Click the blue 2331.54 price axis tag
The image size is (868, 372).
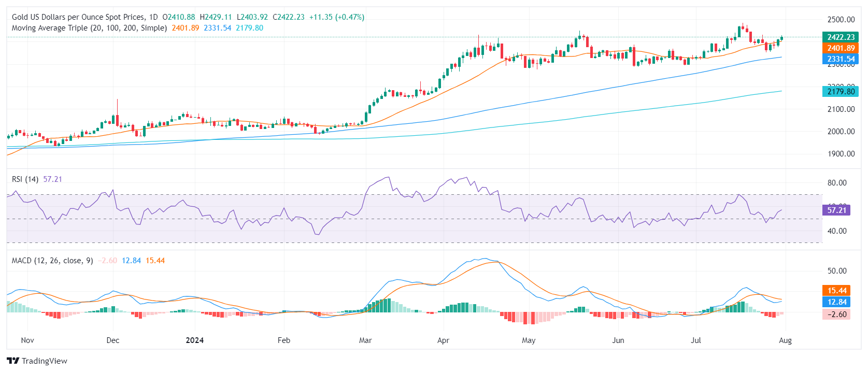[x=840, y=59]
